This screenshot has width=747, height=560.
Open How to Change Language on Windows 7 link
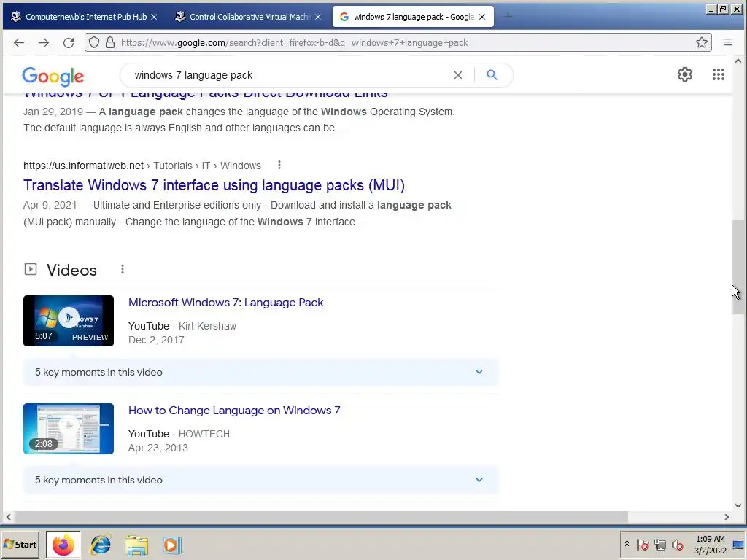[234, 411]
